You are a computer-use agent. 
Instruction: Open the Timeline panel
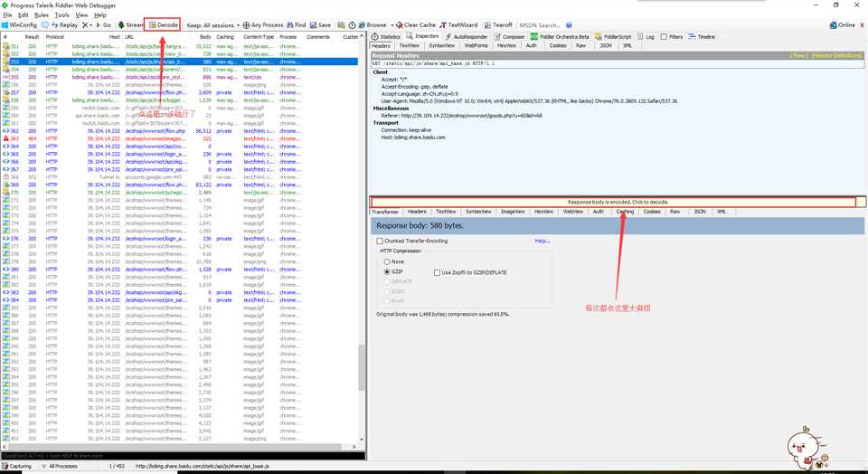click(x=702, y=36)
